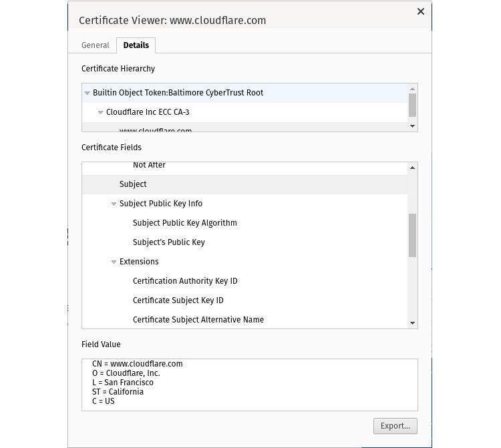Click O = Cloudflare, Inc. value line
The height and width of the screenshot is (448, 501).
[x=126, y=373]
